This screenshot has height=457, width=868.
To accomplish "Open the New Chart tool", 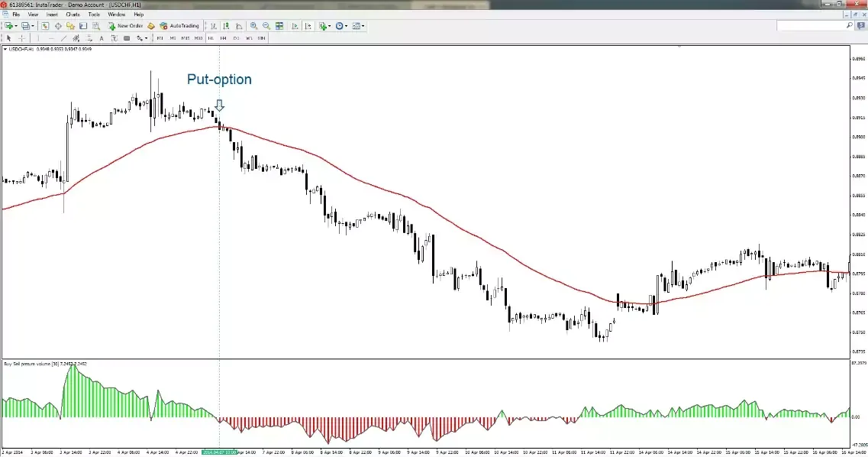I will click(x=9, y=26).
